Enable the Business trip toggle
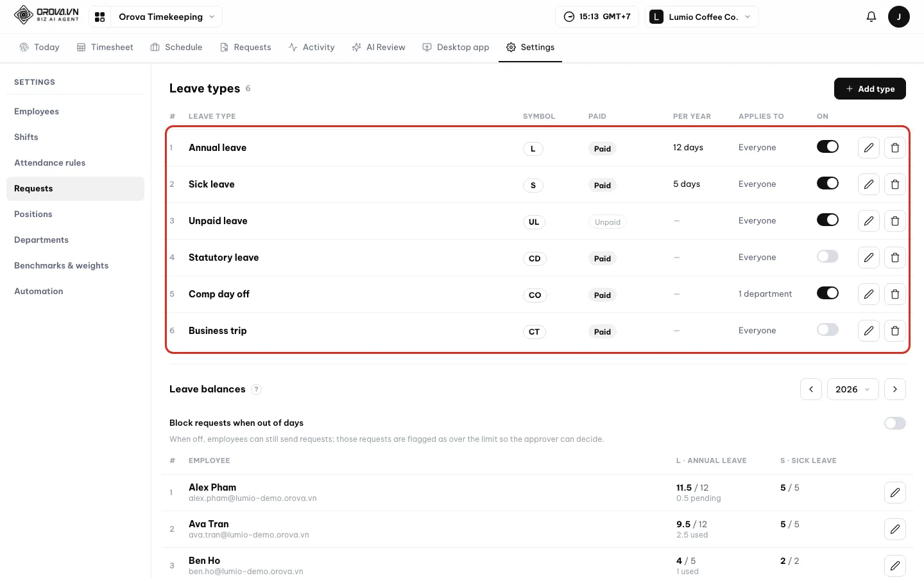 [x=828, y=329]
